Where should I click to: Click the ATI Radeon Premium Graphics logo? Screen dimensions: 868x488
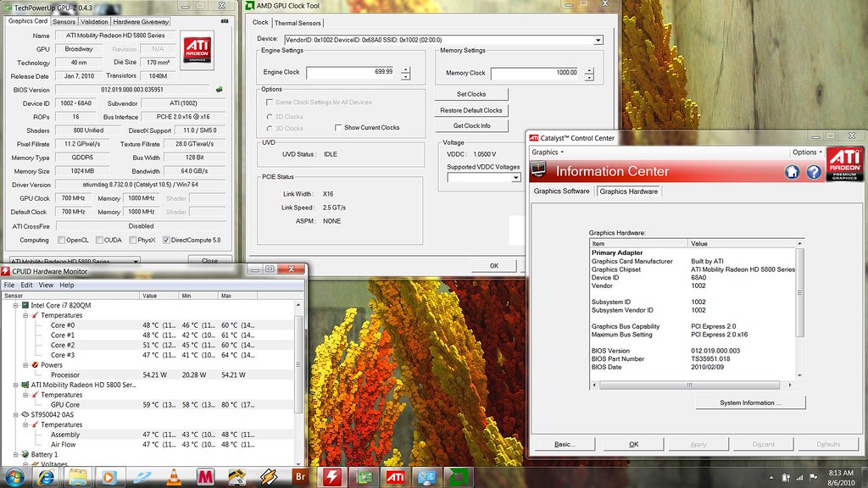click(x=845, y=164)
